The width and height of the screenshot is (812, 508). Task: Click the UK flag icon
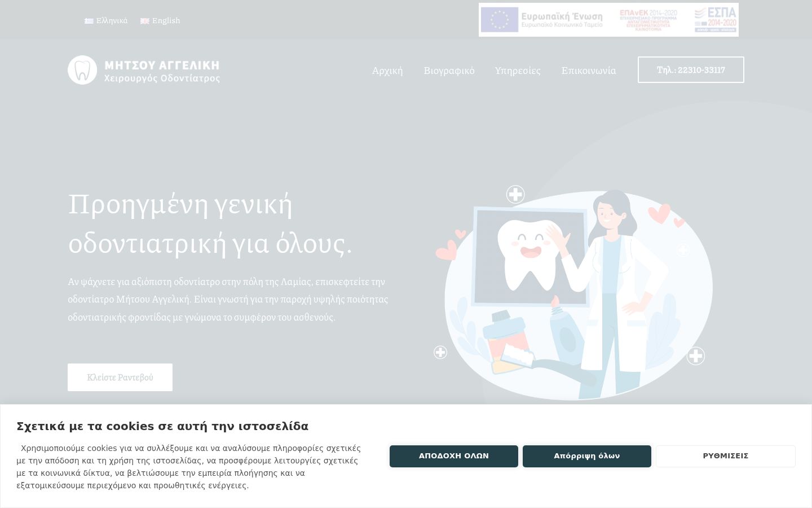click(145, 21)
